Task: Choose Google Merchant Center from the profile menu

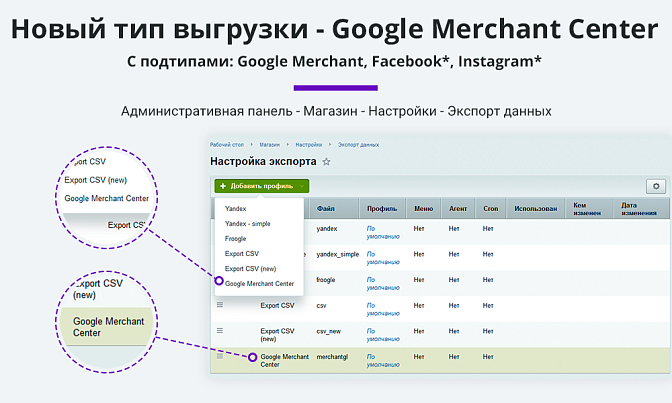Action: (x=259, y=284)
